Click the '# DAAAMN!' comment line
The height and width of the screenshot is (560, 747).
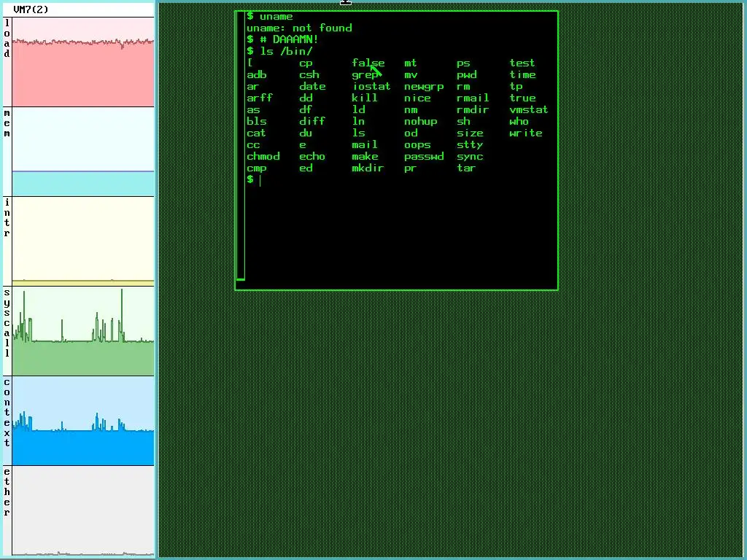tap(289, 39)
